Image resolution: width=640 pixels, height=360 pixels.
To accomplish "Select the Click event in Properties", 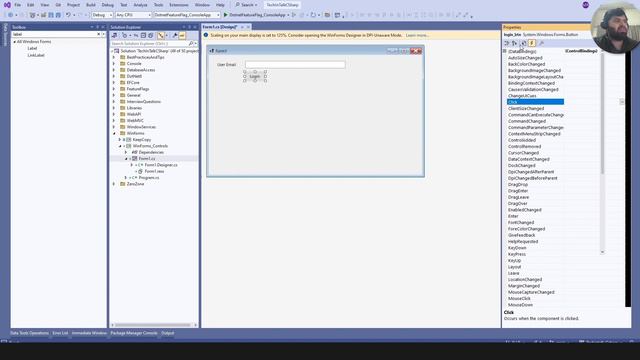I will pyautogui.click(x=535, y=102).
